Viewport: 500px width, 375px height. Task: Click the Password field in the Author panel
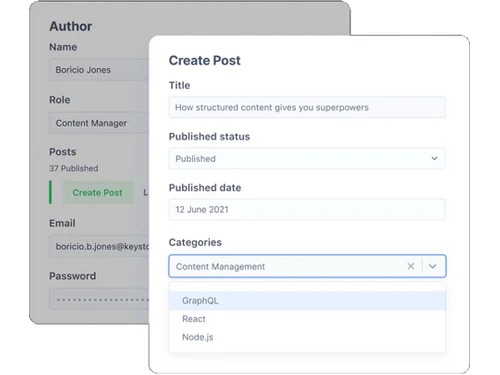click(x=99, y=299)
